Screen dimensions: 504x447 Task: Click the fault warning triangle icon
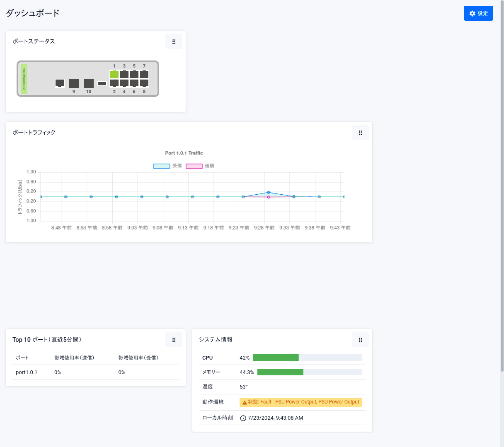(x=245, y=402)
